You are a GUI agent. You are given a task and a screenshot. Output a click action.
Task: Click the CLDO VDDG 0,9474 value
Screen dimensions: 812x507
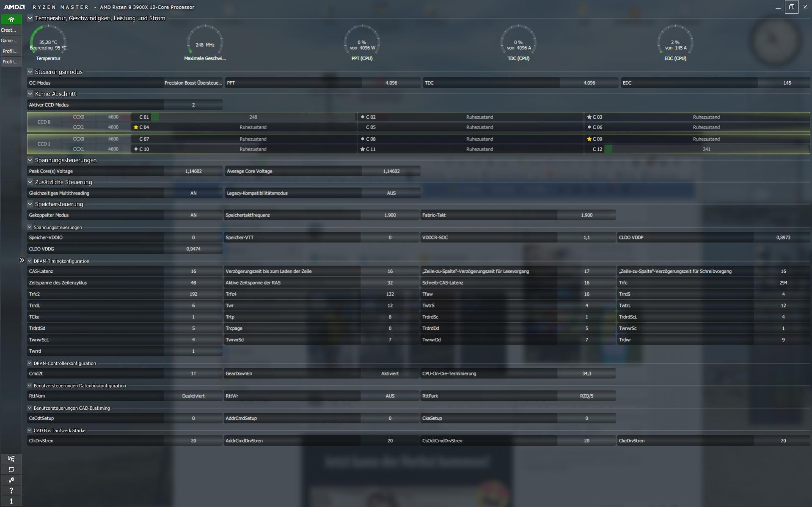[193, 249]
